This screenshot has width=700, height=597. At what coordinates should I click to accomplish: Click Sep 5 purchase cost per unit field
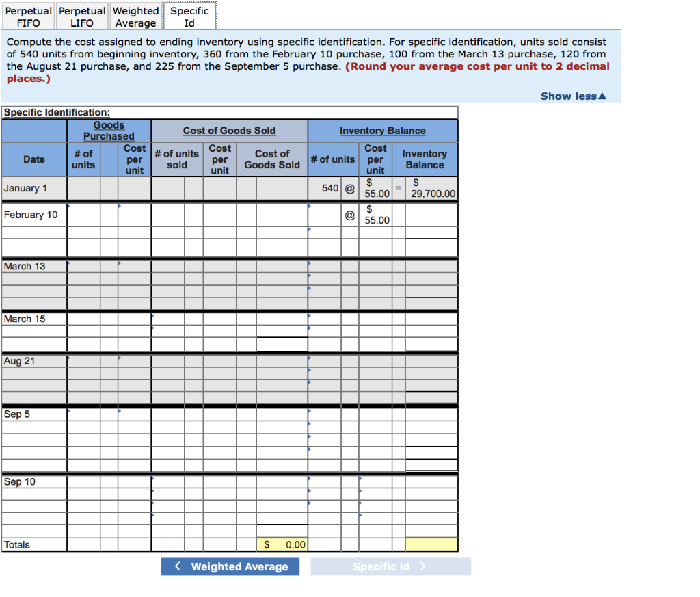135,414
